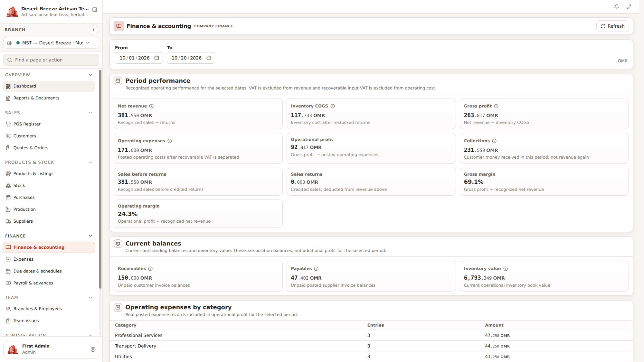Click the sidebar vertical scrollbar

100,179
